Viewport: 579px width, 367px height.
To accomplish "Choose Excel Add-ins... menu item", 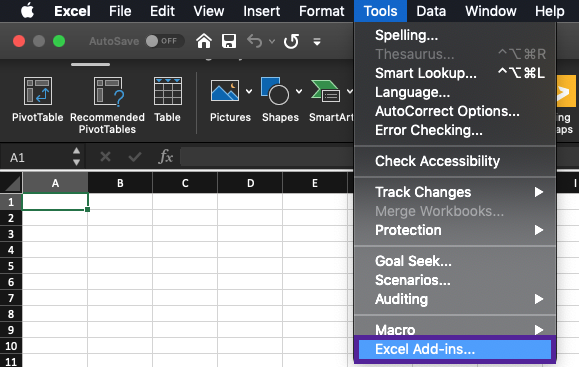I will click(x=455, y=349).
